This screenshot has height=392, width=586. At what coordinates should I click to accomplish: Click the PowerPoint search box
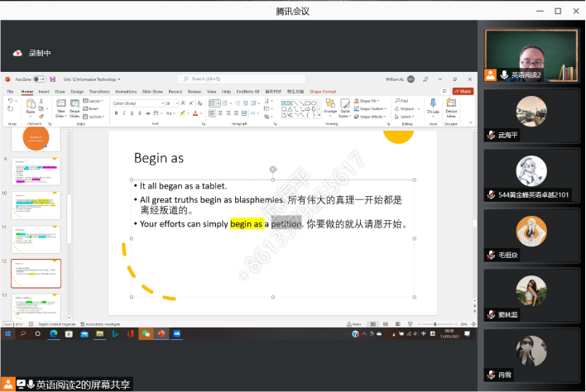point(242,79)
